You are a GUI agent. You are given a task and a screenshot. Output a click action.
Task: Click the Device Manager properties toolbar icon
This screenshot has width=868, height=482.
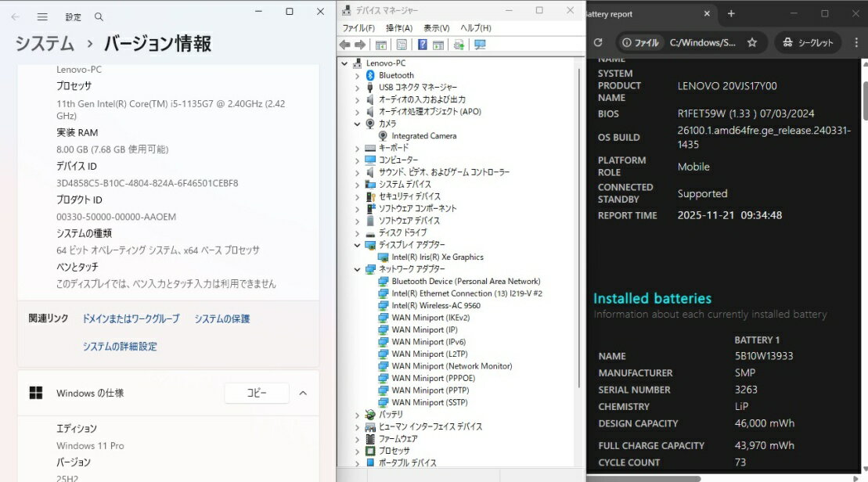tap(402, 45)
